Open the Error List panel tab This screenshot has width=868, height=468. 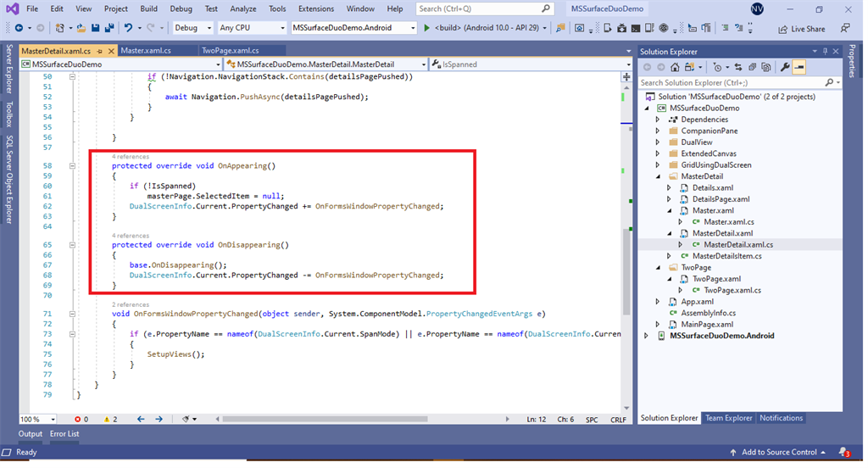coord(64,433)
